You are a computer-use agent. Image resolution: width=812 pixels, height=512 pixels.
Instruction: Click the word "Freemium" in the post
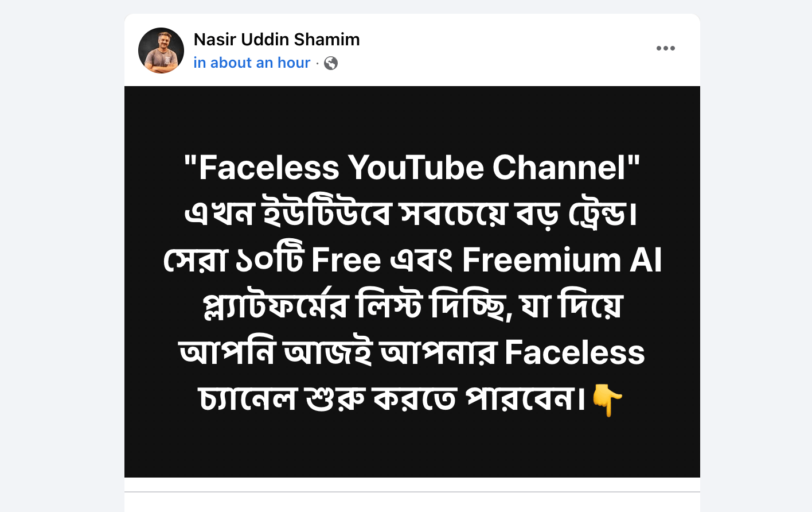[x=541, y=260]
